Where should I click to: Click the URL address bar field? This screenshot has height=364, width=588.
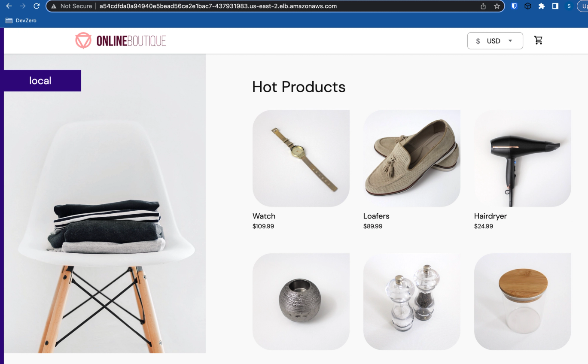(275, 6)
